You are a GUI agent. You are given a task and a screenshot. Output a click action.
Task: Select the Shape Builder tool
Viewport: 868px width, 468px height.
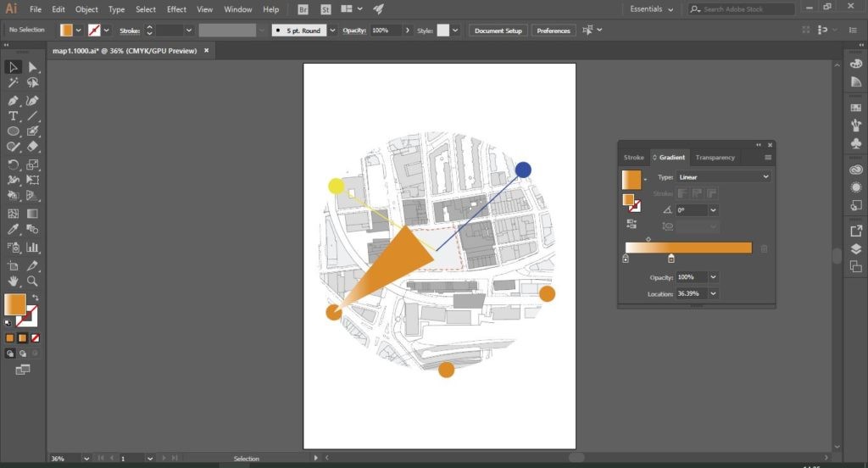[13, 196]
